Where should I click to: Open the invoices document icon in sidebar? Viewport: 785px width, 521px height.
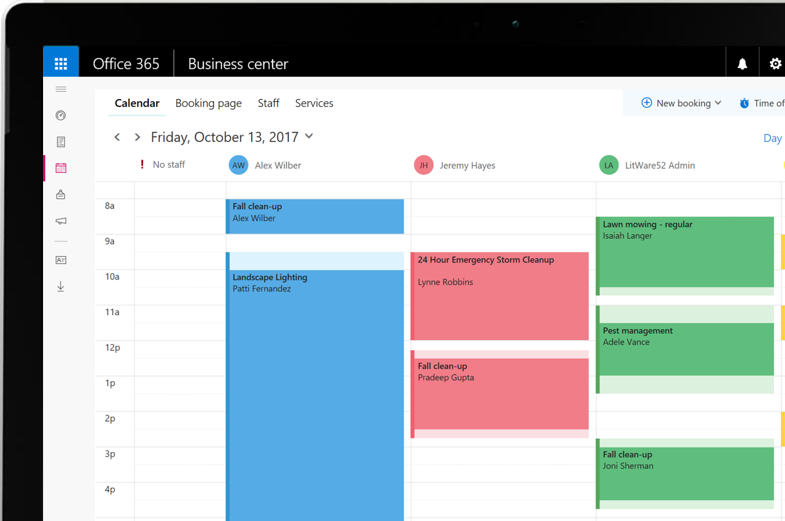pyautogui.click(x=61, y=142)
